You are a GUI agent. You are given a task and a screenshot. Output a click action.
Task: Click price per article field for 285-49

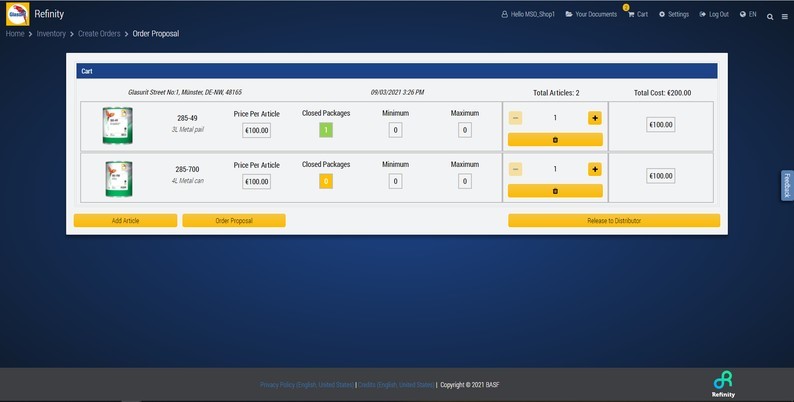[256, 131]
